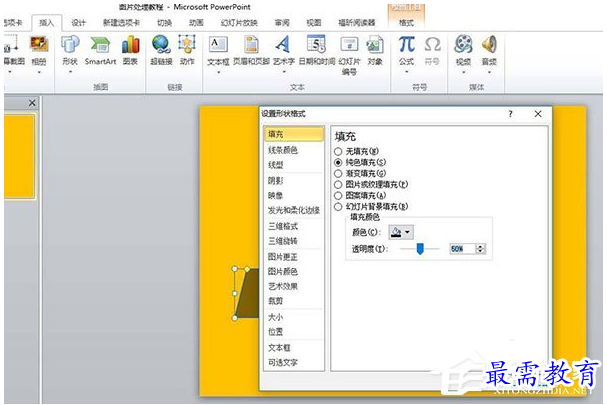607x405 pixels.
Task: Insert an 对象 object
Action: [375, 50]
